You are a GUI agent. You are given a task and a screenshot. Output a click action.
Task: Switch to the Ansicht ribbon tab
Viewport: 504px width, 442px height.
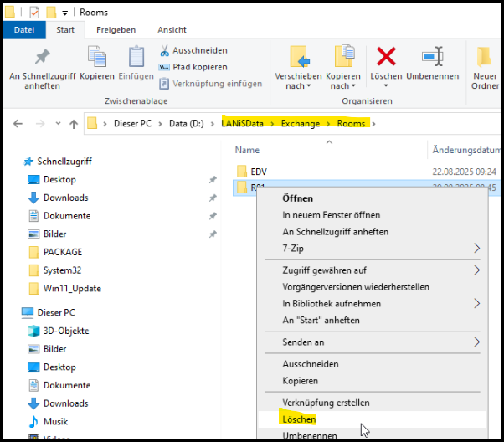(x=172, y=29)
